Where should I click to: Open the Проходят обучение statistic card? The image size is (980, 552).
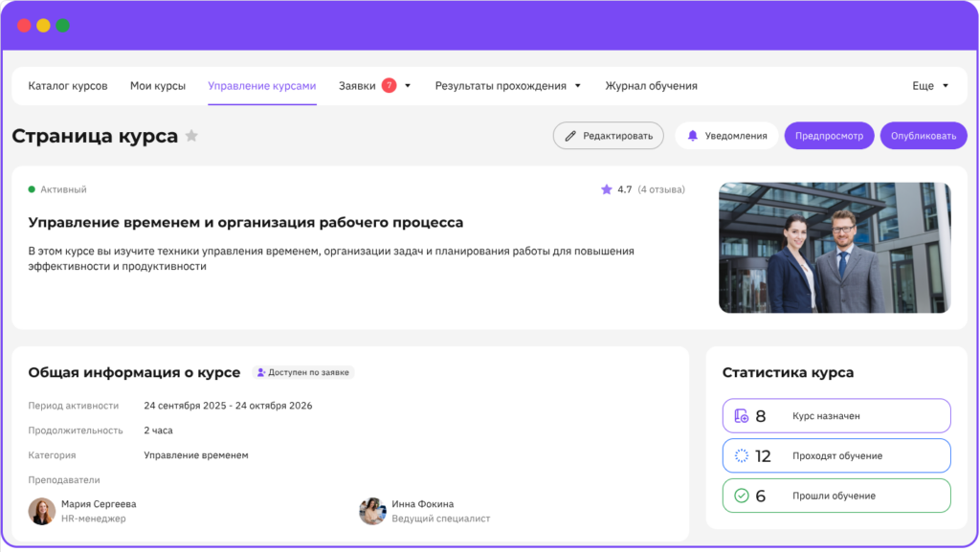(836, 455)
